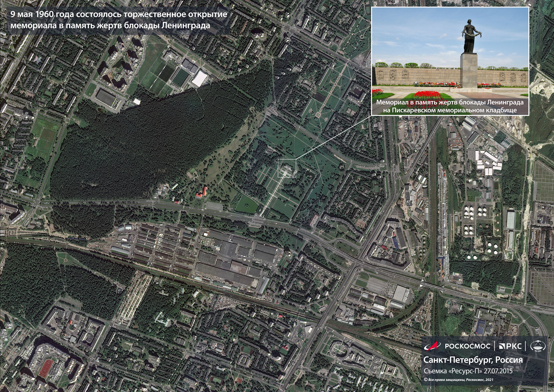
Task: Click the РКС company logo
Action: point(510,346)
